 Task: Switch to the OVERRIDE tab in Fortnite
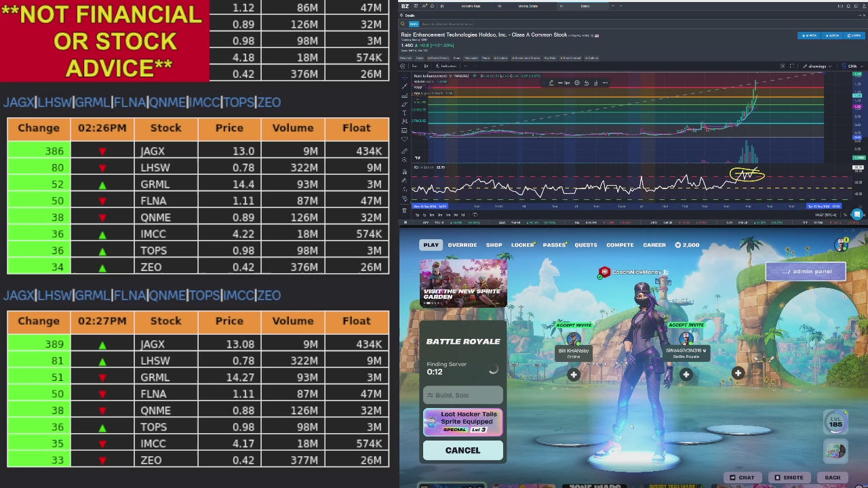pyautogui.click(x=462, y=245)
